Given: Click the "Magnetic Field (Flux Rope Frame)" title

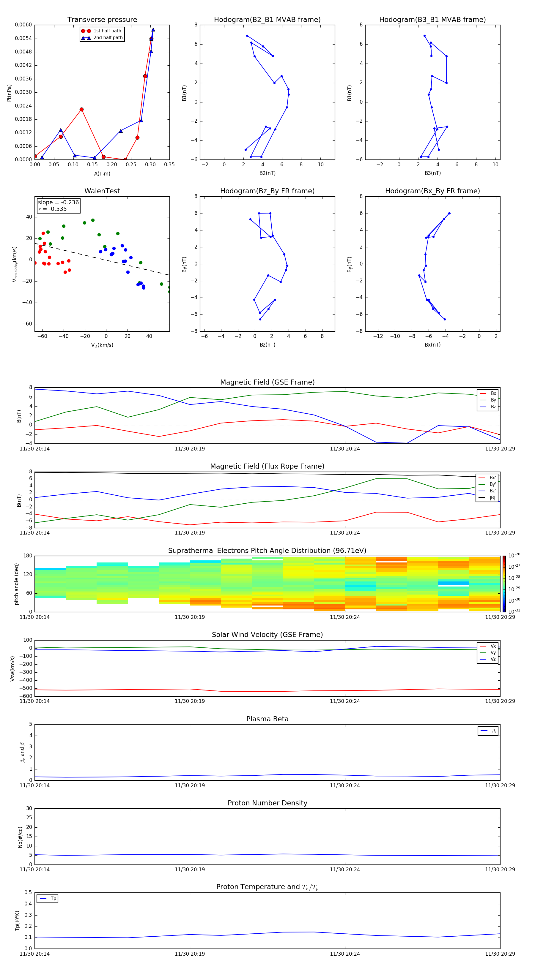Looking at the screenshot, I should coord(267,467).
